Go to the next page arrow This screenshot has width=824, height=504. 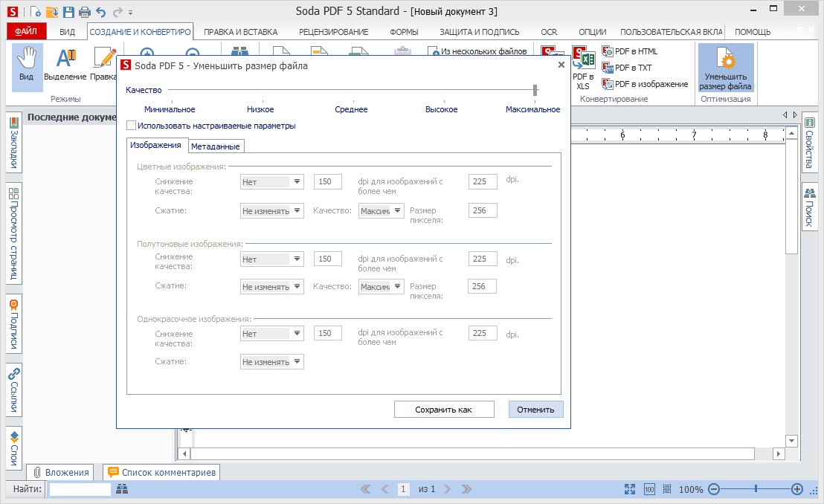[447, 488]
